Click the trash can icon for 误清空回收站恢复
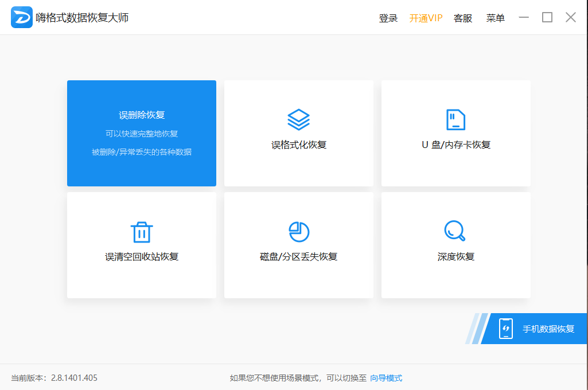The height and width of the screenshot is (390, 588). pos(141,231)
